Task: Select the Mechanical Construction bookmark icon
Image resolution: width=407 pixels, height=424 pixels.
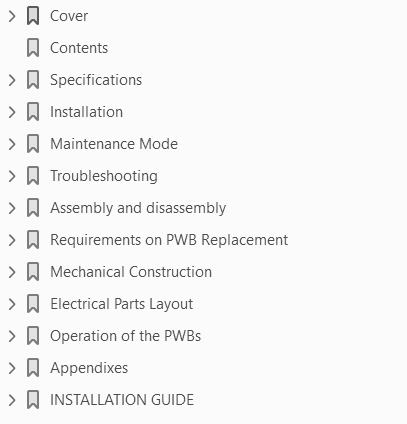Action: click(x=33, y=272)
